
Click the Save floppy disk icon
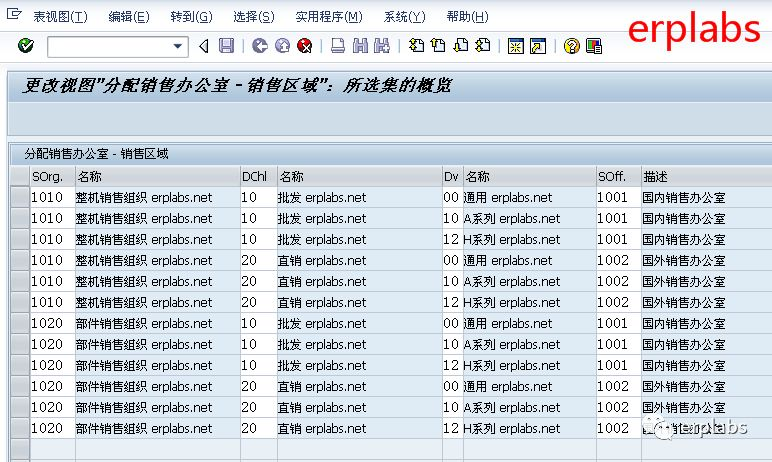click(x=226, y=46)
